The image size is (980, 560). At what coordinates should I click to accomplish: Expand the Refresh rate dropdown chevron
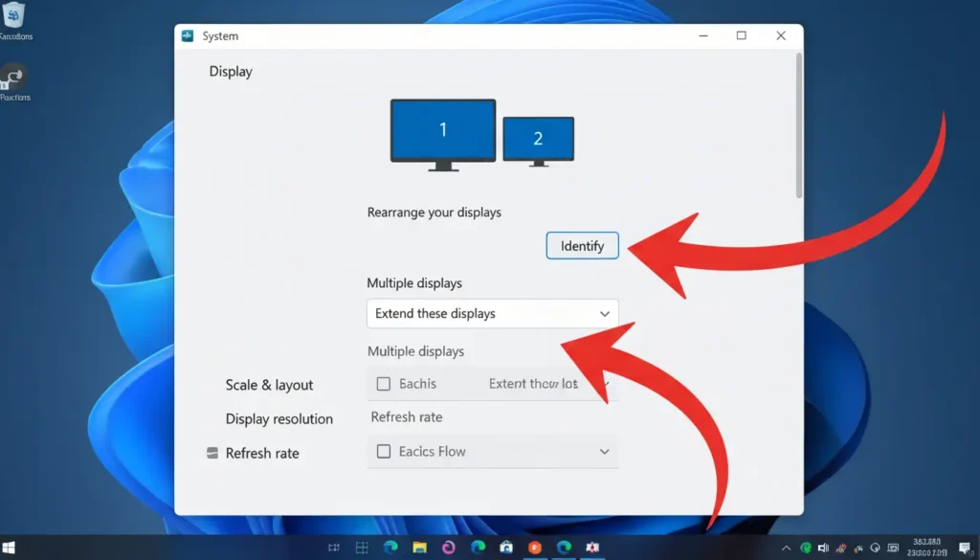[604, 451]
